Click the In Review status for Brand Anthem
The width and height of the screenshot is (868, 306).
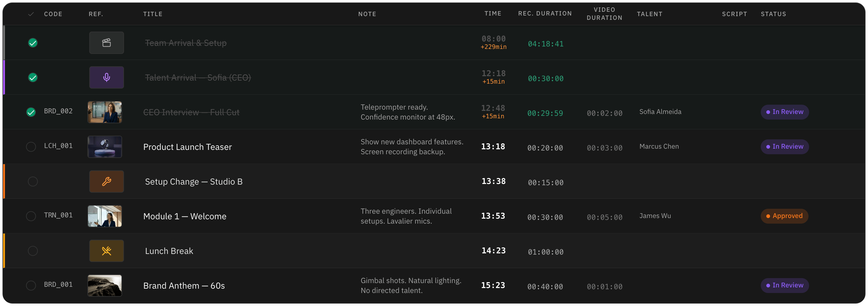[784, 286]
